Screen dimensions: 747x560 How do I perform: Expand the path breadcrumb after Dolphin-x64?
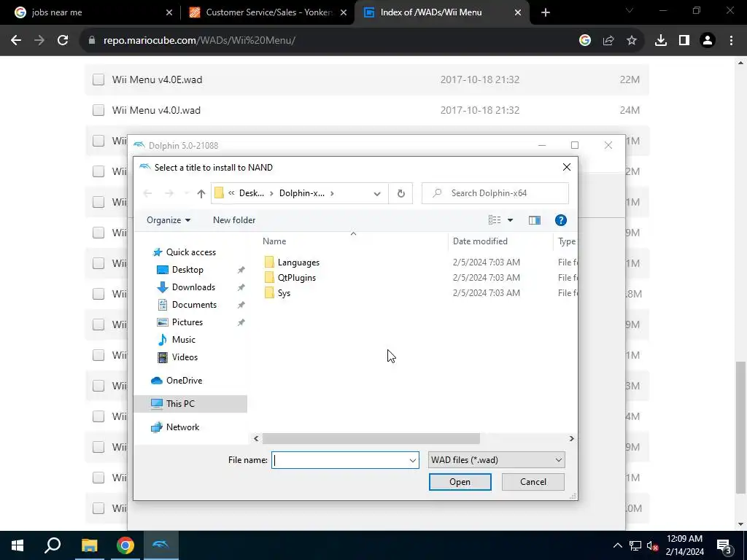click(332, 193)
